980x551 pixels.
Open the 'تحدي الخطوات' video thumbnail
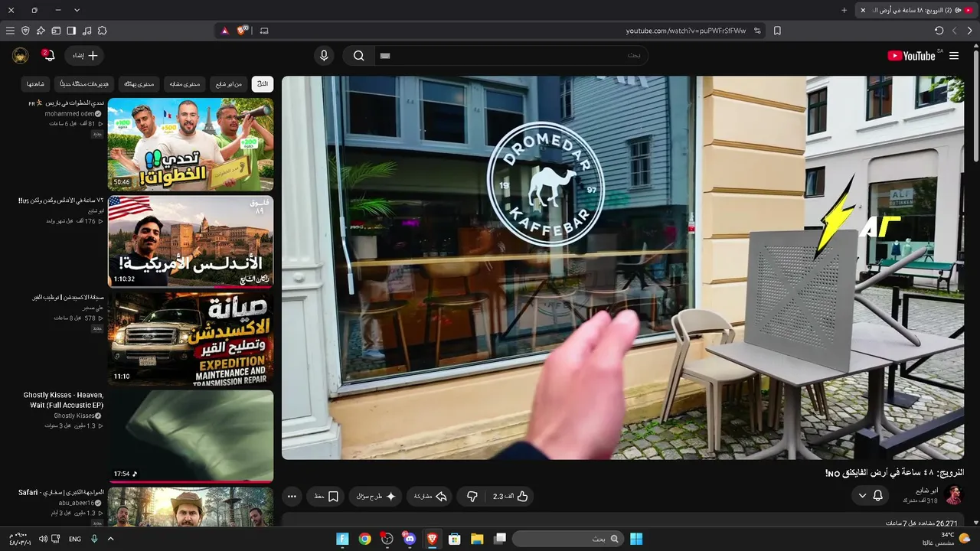tap(191, 144)
